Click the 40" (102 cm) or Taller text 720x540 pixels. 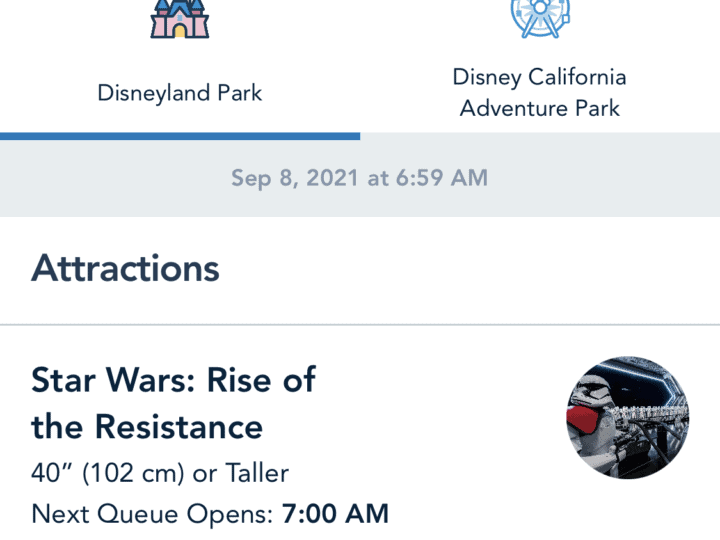click(160, 473)
